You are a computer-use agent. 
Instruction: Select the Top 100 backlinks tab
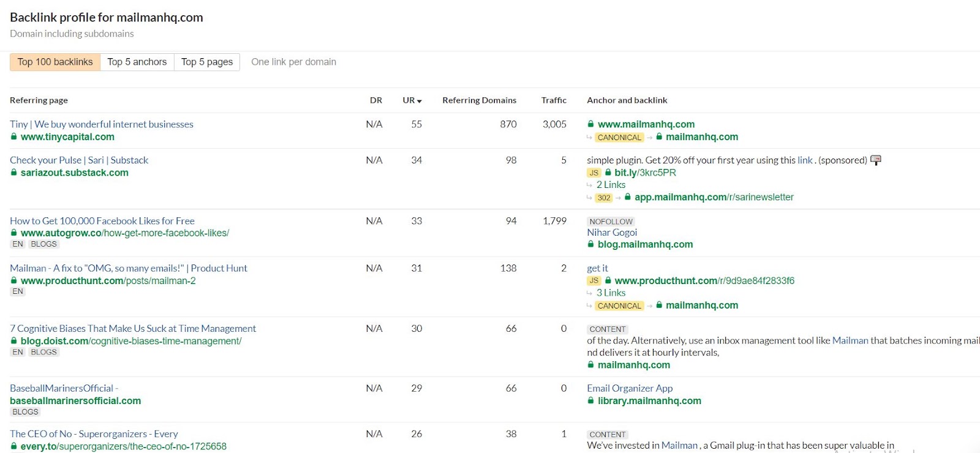coord(55,62)
